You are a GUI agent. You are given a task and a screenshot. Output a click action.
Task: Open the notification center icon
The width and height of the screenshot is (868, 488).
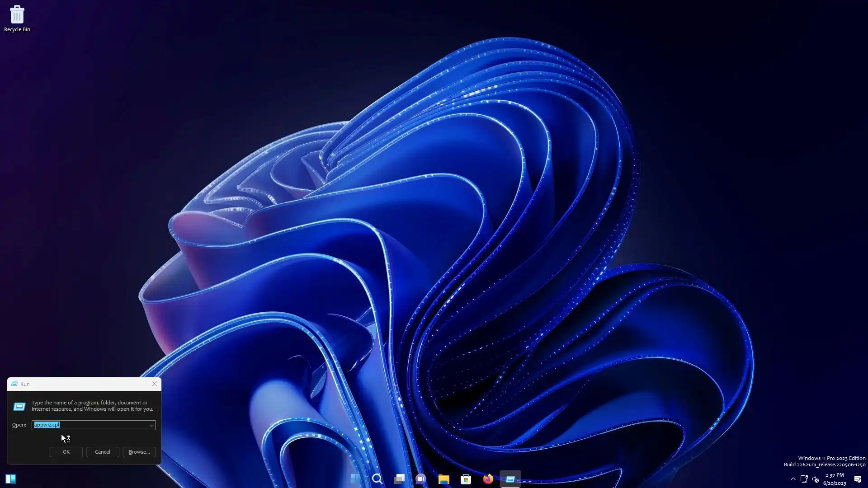pyautogui.click(x=858, y=479)
